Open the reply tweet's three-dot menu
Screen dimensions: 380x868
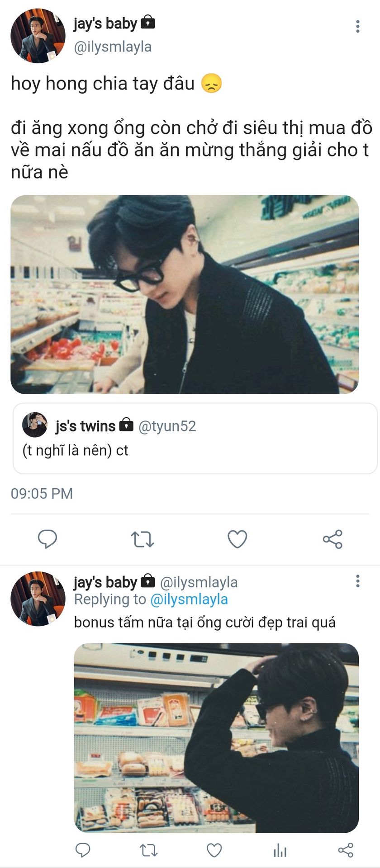(x=357, y=581)
